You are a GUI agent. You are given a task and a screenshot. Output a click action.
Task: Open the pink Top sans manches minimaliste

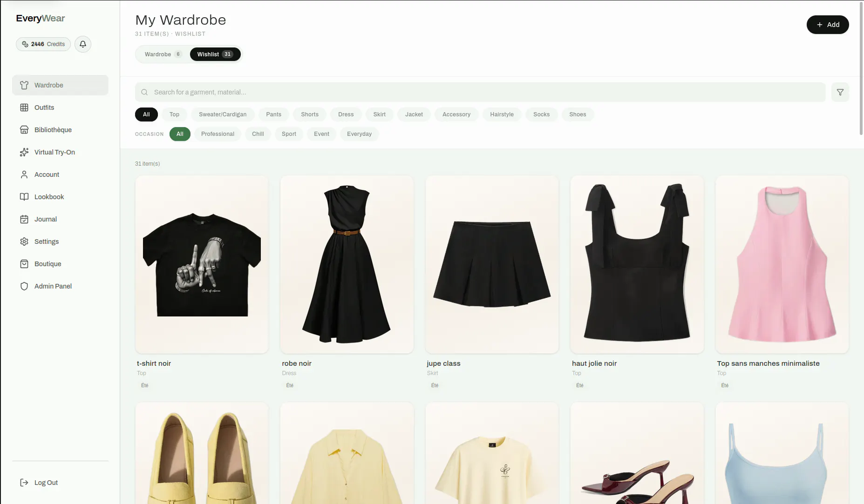(782, 264)
